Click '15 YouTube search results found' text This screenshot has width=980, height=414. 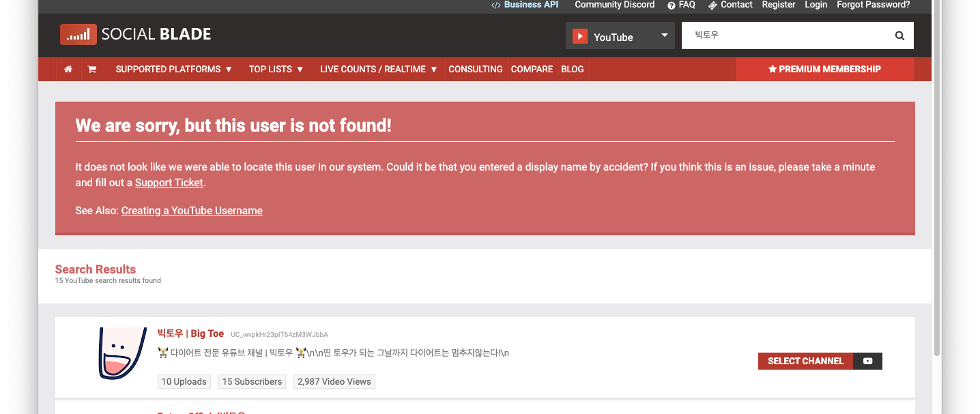click(x=108, y=281)
